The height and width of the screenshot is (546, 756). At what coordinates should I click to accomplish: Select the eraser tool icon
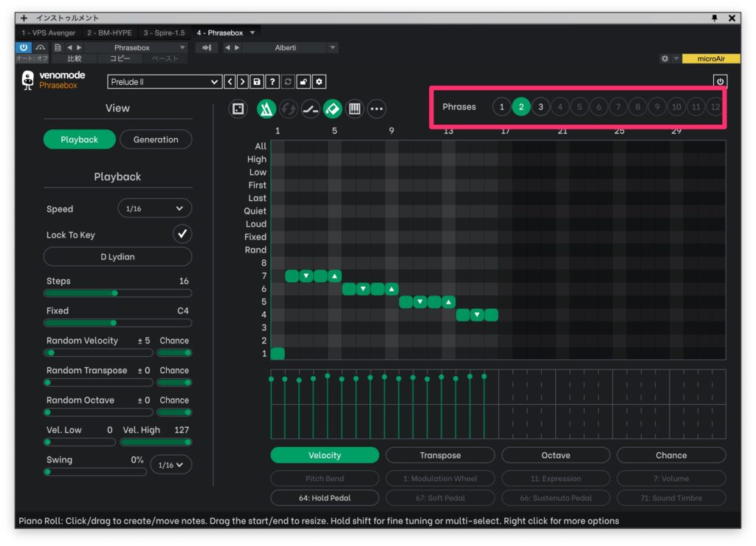point(332,109)
